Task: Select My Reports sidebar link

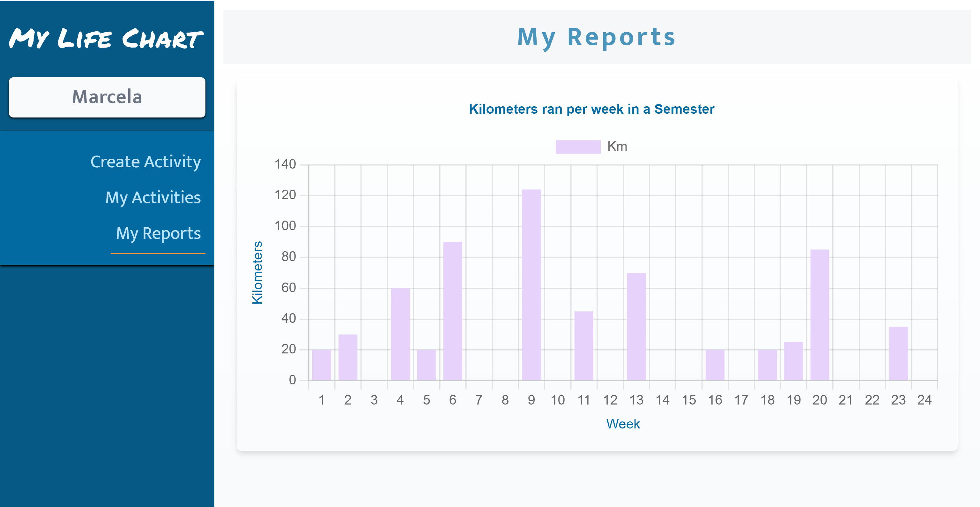Action: (x=158, y=233)
